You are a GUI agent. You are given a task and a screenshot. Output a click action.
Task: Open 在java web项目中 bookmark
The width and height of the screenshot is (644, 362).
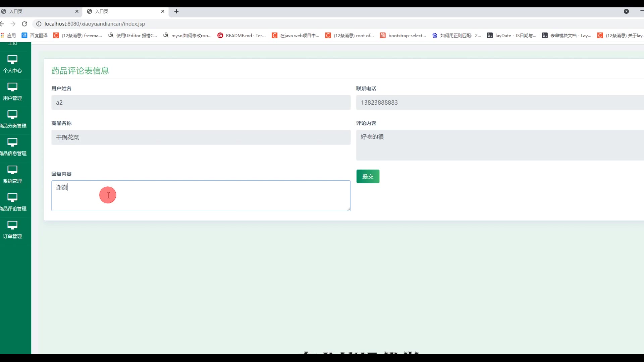(x=296, y=36)
